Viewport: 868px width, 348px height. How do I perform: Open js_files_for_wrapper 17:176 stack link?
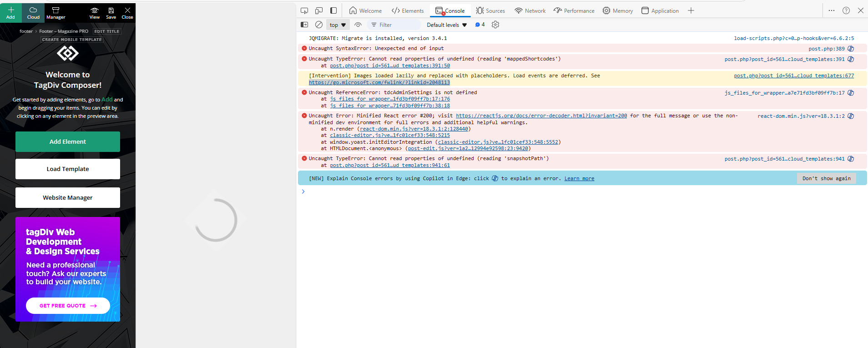coord(390,99)
